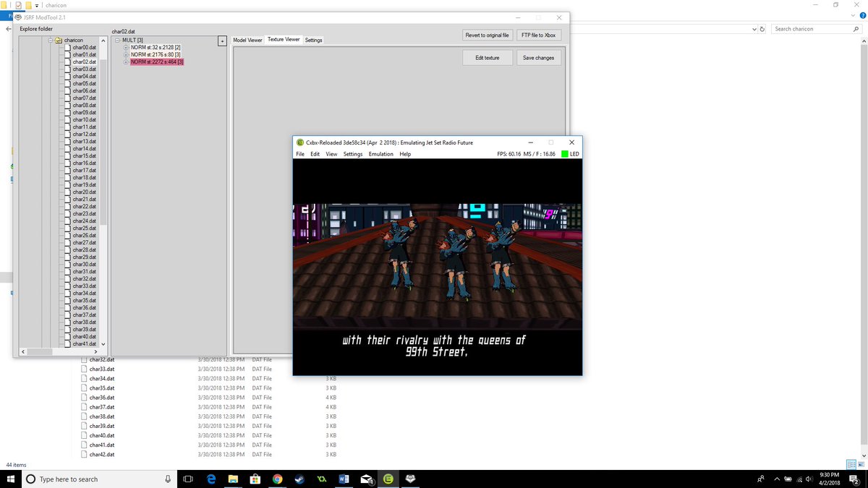Viewport: 868px width, 488px height.
Task: Click the file icon beside char38.dat in Explorer
Action: pos(85,416)
